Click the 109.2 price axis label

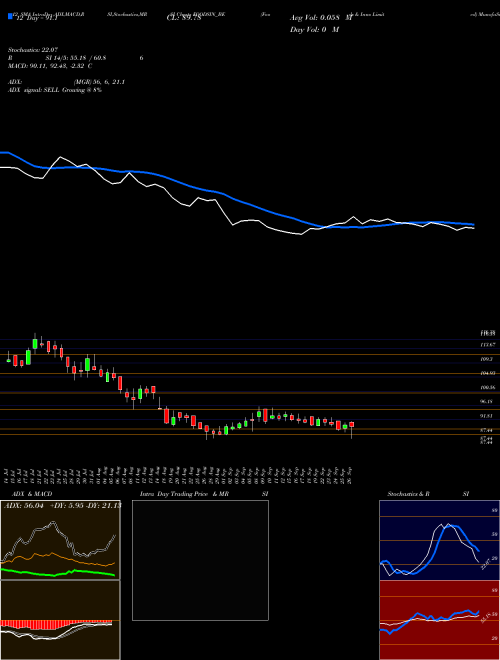(x=487, y=359)
